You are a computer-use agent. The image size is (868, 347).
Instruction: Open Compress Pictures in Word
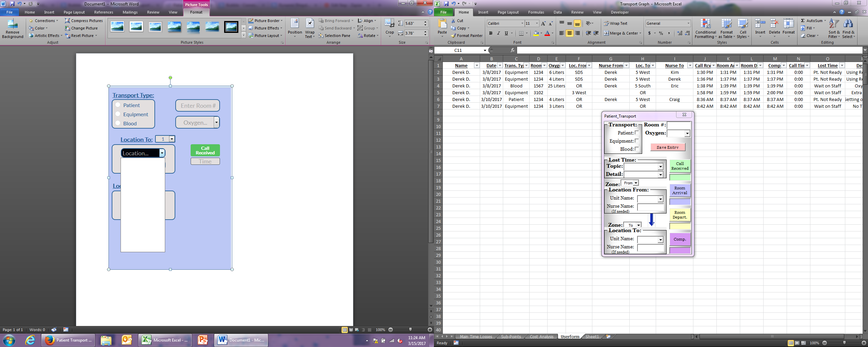[84, 21]
